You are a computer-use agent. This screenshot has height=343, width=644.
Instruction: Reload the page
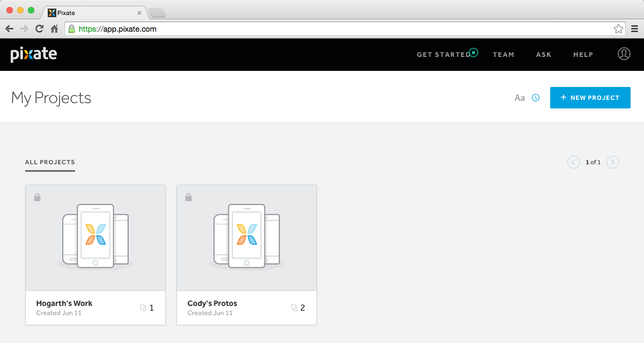(39, 29)
